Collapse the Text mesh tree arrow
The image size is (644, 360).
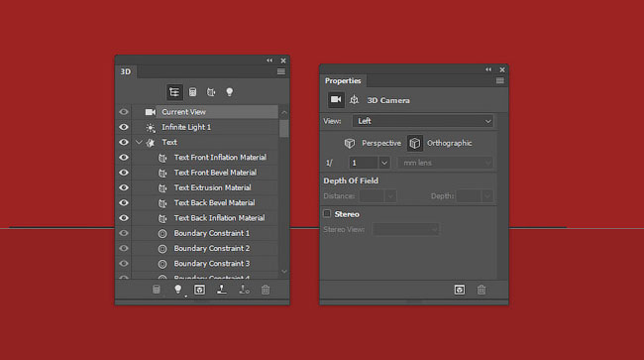pyautogui.click(x=139, y=142)
